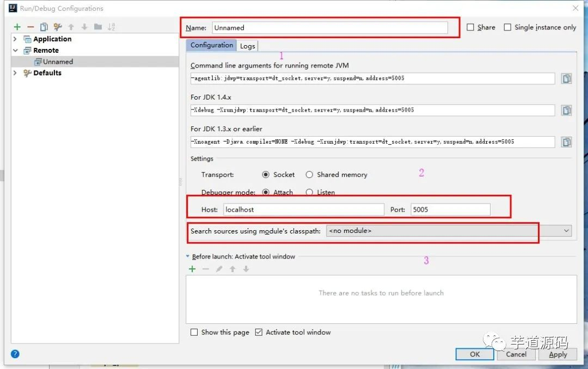588x369 pixels.
Task: Edit the before launch task pencil icon
Action: pyautogui.click(x=219, y=269)
